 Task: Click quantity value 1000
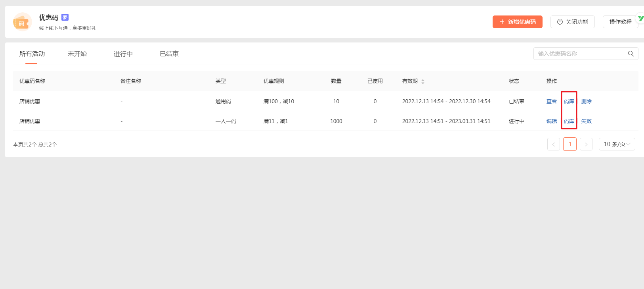click(x=336, y=121)
